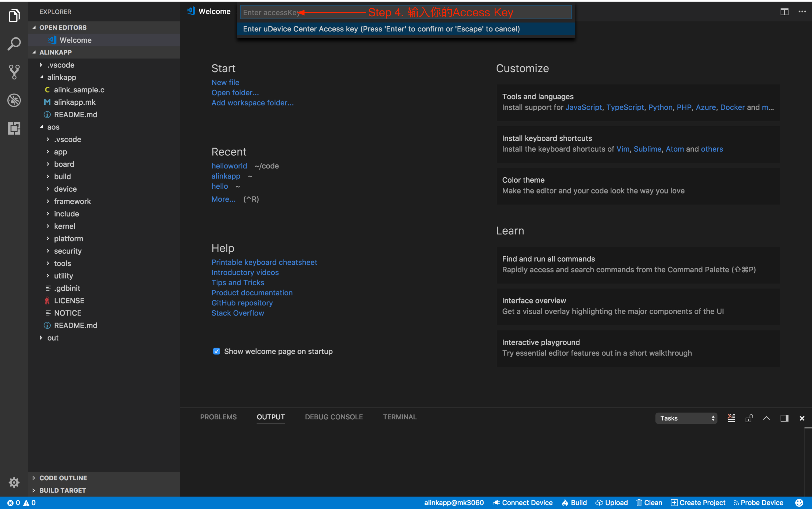The height and width of the screenshot is (509, 812).
Task: Click Upload in the status bar
Action: (612, 503)
